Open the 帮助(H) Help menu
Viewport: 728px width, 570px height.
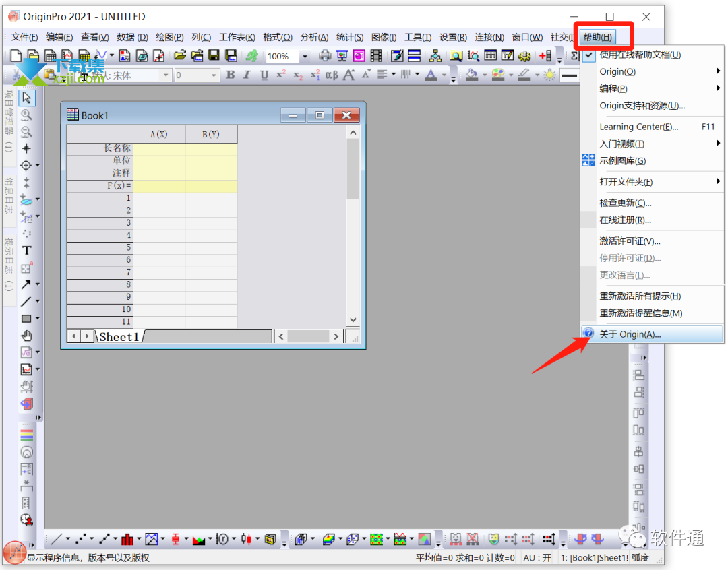click(x=597, y=37)
